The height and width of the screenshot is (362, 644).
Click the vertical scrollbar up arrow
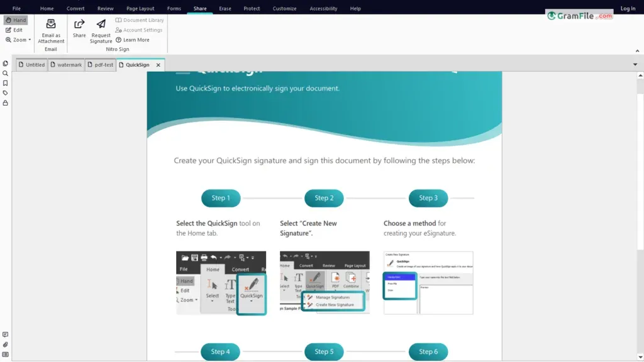coord(640,75)
